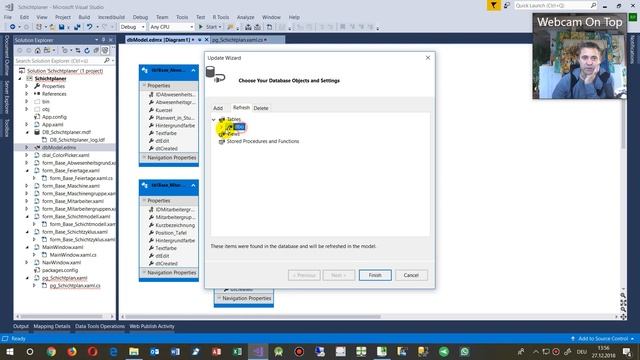Select App.config in Solution Explorer
The height and width of the screenshot is (360, 640).
tap(54, 117)
